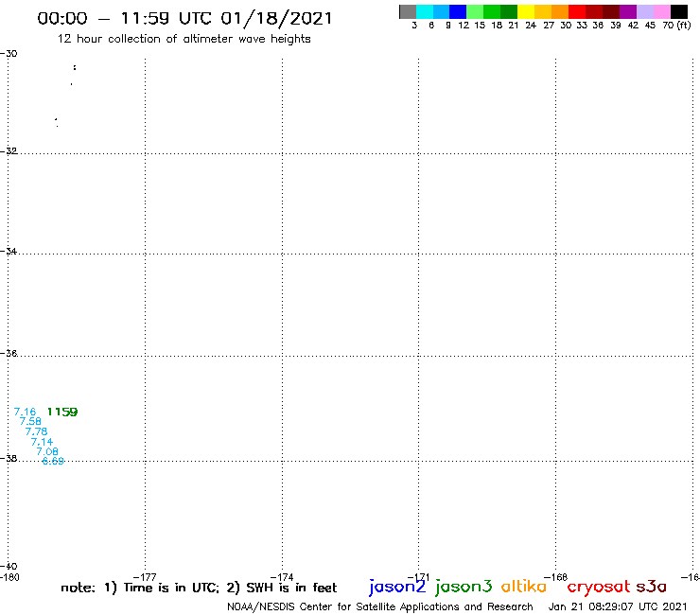The width and height of the screenshot is (700, 615).
Task: Select the yellow swatch in the color scale
Action: point(526,11)
